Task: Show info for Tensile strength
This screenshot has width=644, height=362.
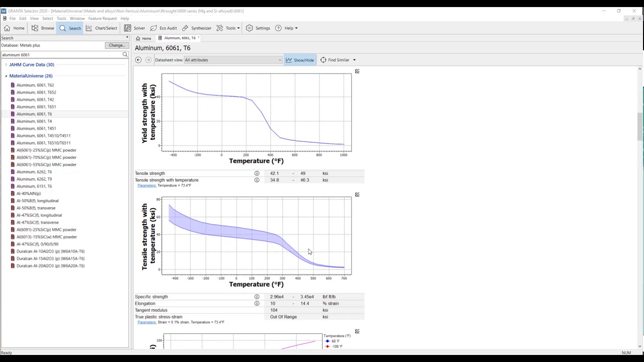Action: pos(257,173)
